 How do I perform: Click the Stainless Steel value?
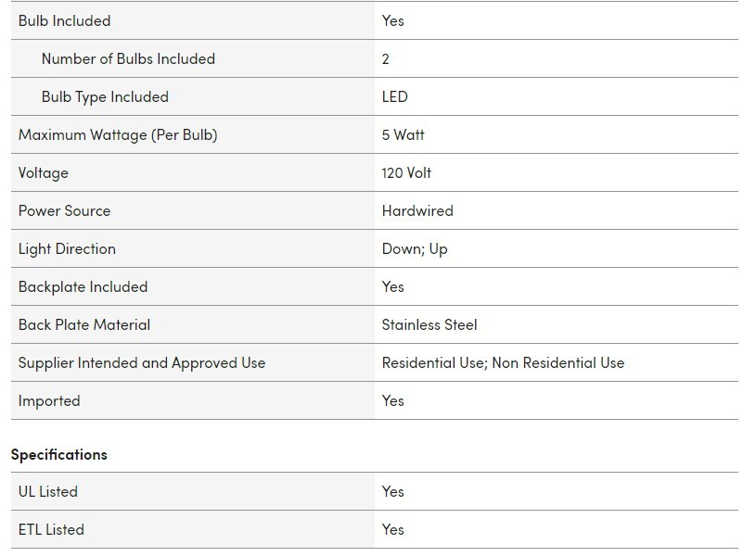coord(429,324)
